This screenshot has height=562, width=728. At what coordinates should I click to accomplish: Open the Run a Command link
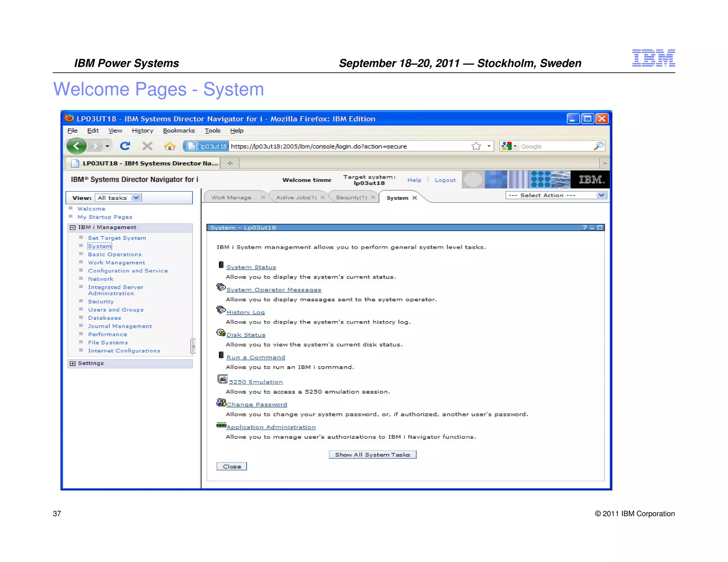coord(256,357)
